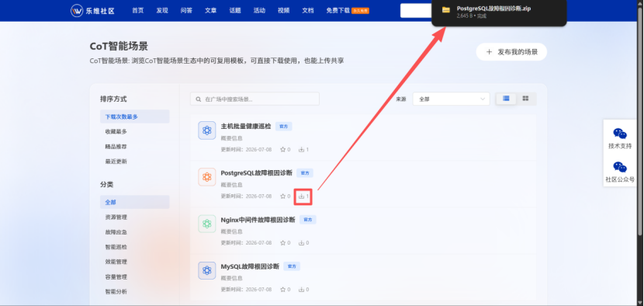Click 概要信息 under Nginx中间件故障根因诊断
The image size is (644, 306).
(x=232, y=231)
